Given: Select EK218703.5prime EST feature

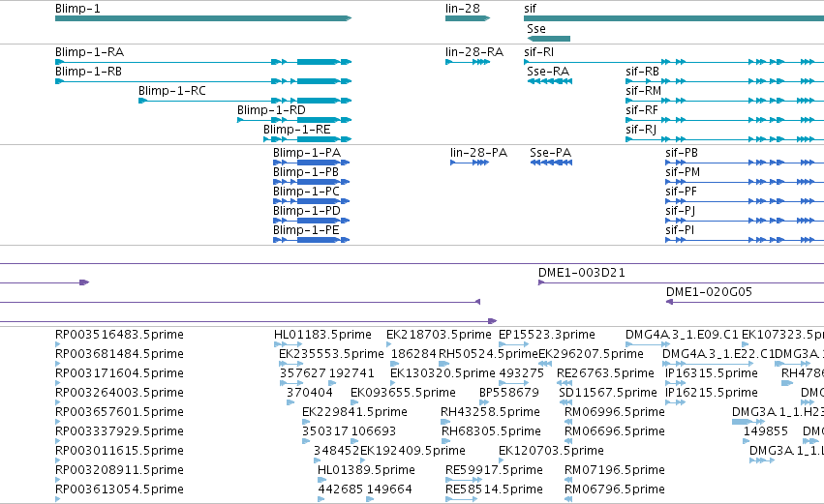Looking at the screenshot, I should coord(389,345).
